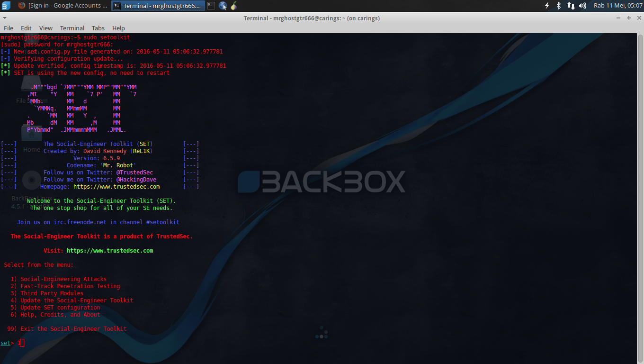Click the @TrustedSec Twitter handle

(134, 173)
